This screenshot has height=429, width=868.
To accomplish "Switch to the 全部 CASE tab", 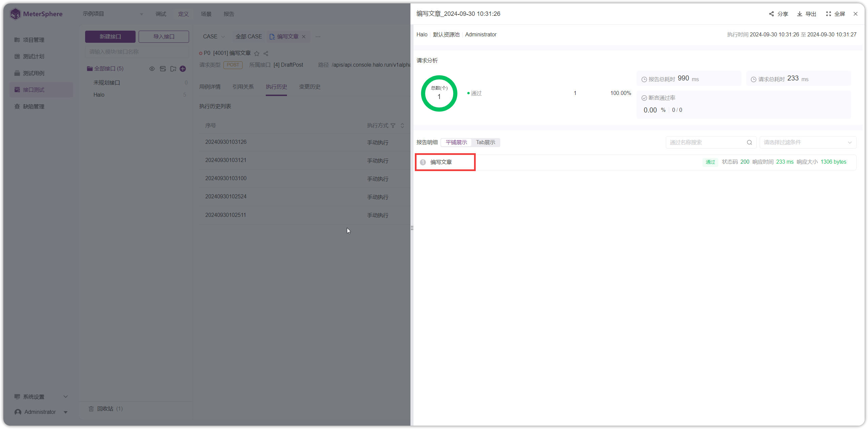I will 249,36.
